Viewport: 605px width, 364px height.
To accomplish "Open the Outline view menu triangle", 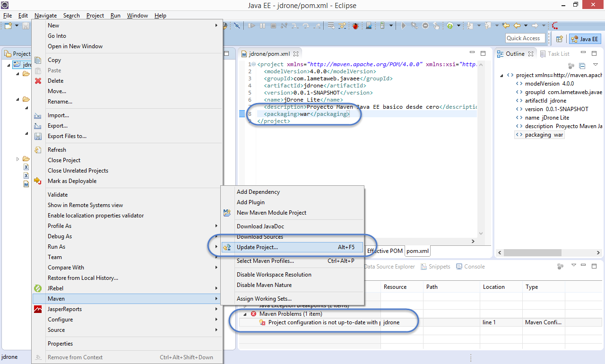I will click(596, 65).
